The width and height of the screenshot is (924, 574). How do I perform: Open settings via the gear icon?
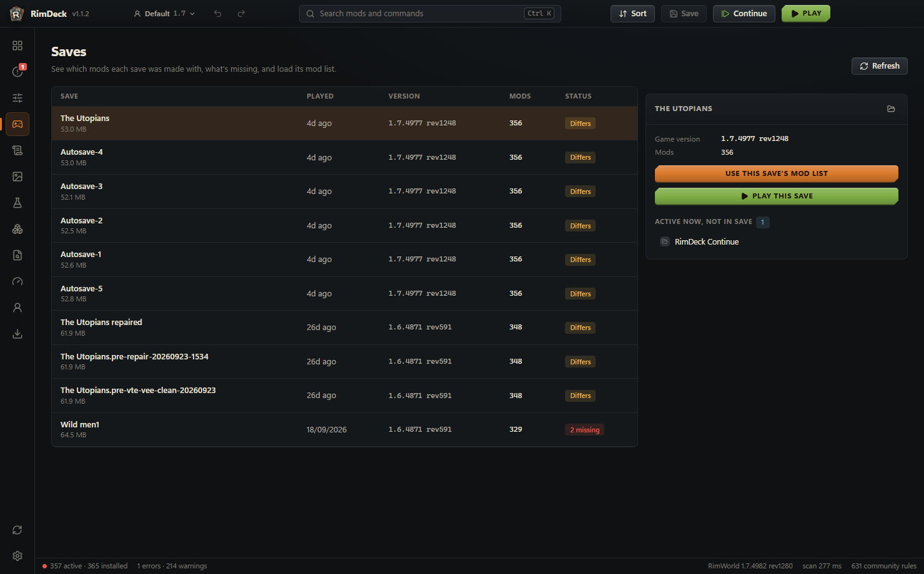17,556
